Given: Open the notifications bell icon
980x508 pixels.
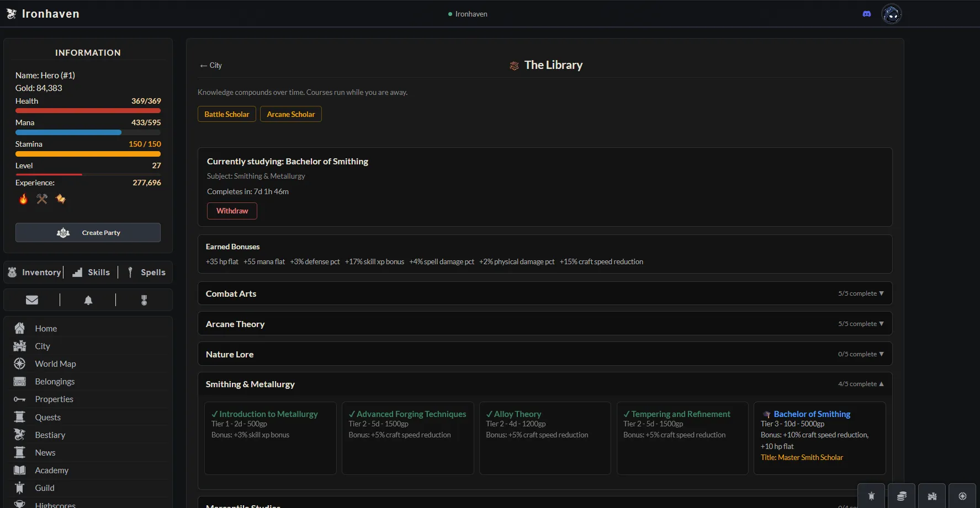Looking at the screenshot, I should coord(88,300).
